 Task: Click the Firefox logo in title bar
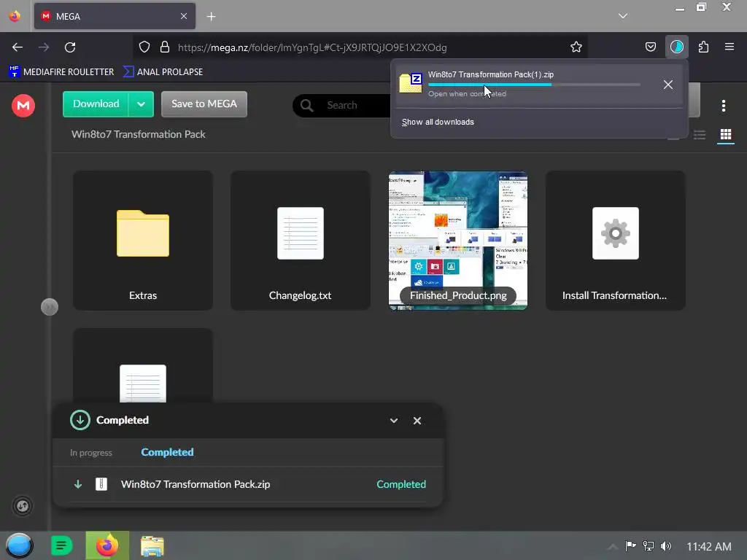[x=15, y=16]
